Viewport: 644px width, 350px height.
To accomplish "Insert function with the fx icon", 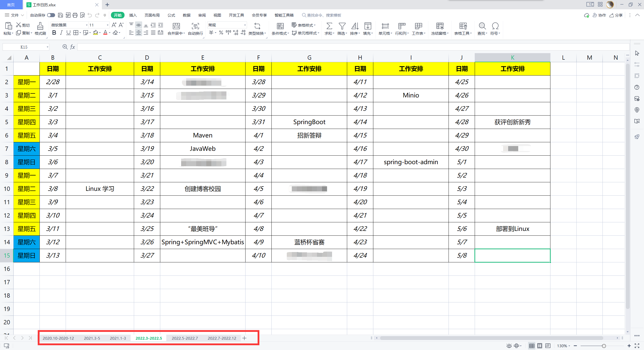I will pyautogui.click(x=72, y=47).
